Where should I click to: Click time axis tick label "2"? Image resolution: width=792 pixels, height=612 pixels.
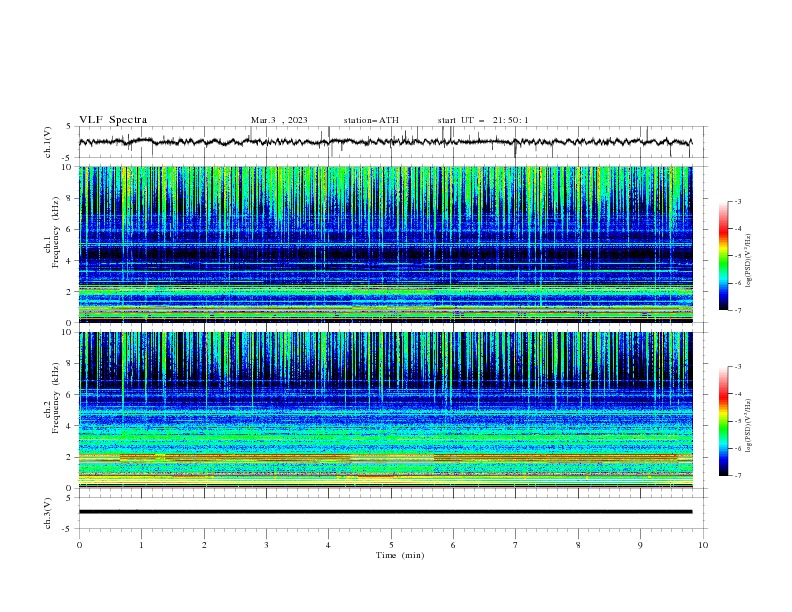click(204, 545)
